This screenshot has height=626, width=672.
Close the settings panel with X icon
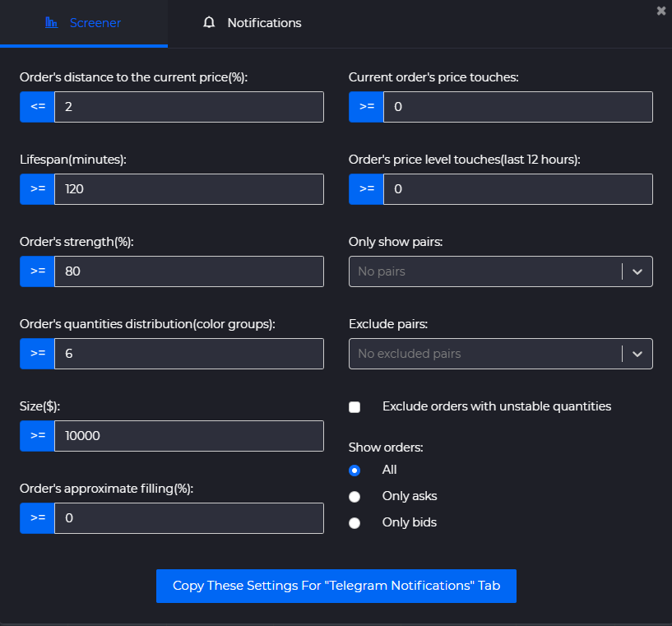661,11
